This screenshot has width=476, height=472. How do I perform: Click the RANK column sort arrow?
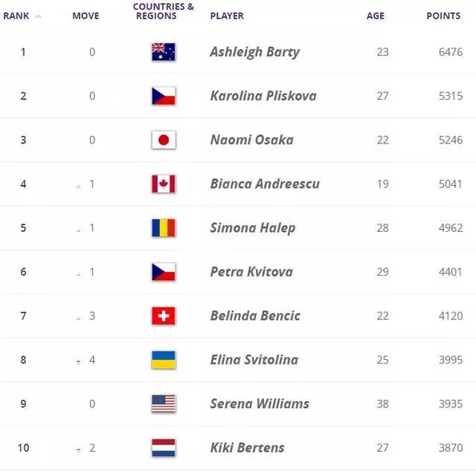click(38, 16)
